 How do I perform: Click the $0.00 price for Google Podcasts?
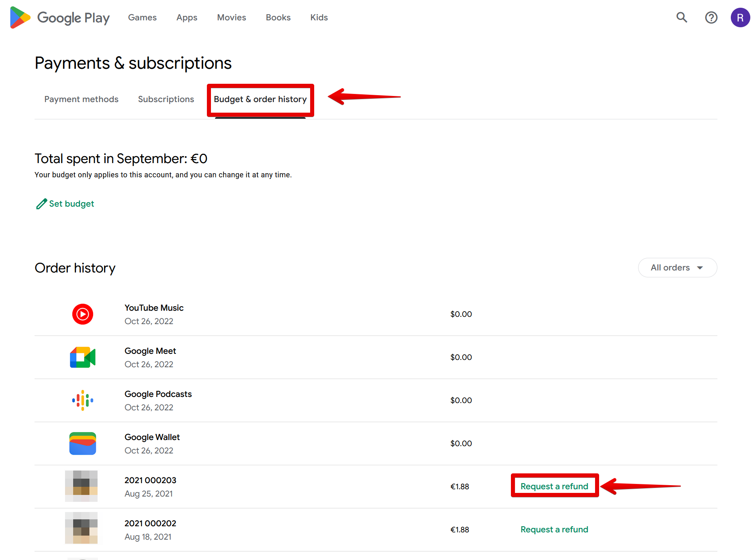click(461, 400)
